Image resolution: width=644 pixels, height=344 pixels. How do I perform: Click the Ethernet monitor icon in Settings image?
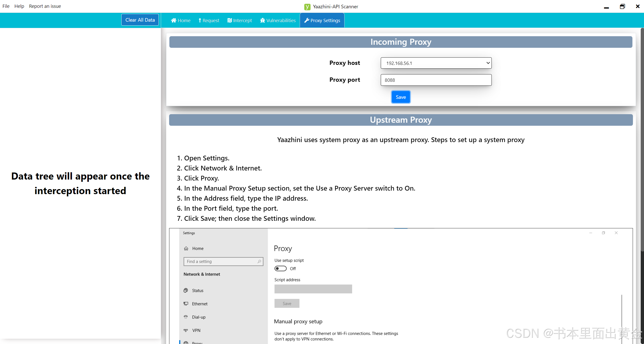click(186, 304)
